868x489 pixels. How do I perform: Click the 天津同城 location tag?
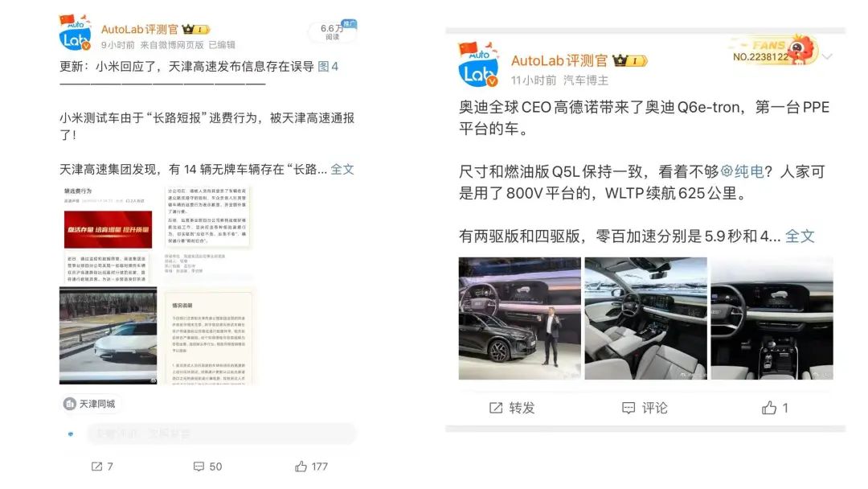click(92, 404)
